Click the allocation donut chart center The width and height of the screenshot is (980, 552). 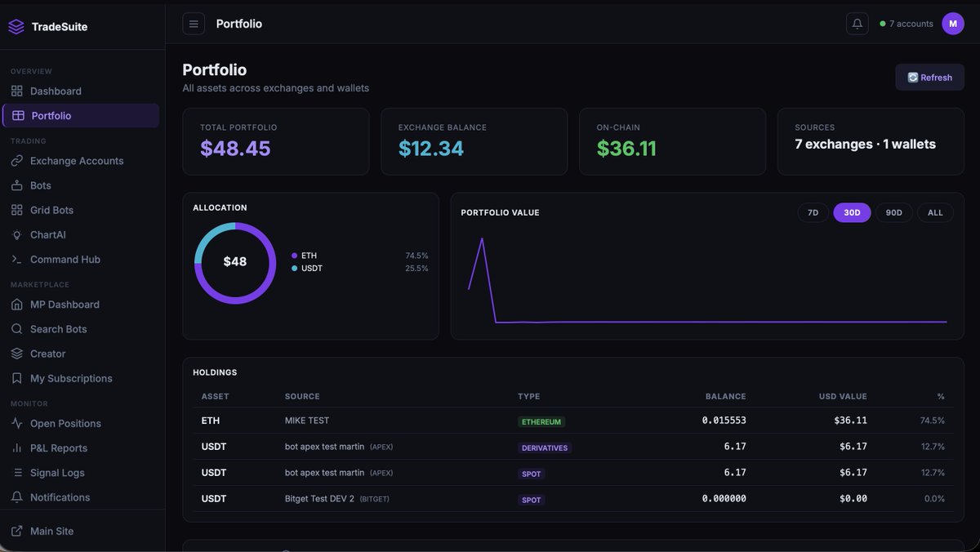click(x=235, y=262)
